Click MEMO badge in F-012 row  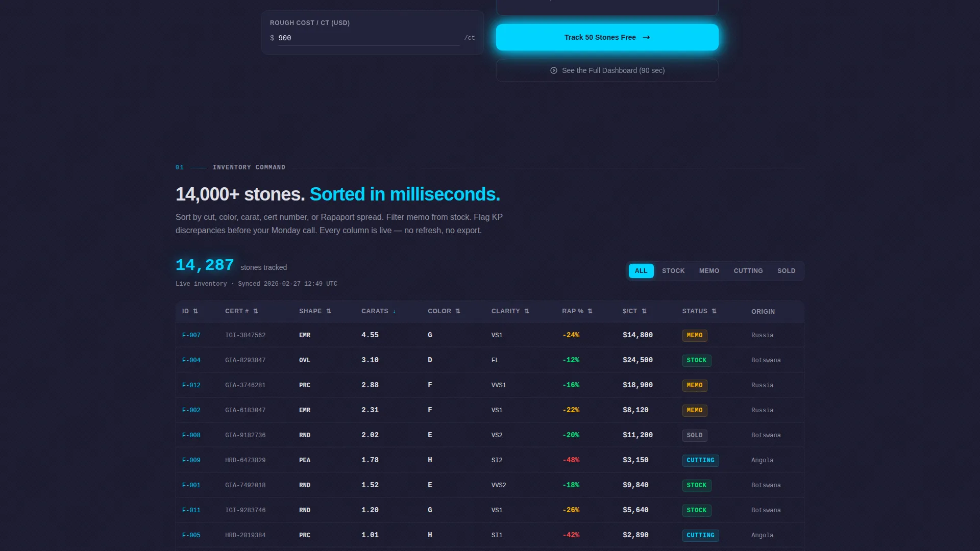click(x=695, y=385)
